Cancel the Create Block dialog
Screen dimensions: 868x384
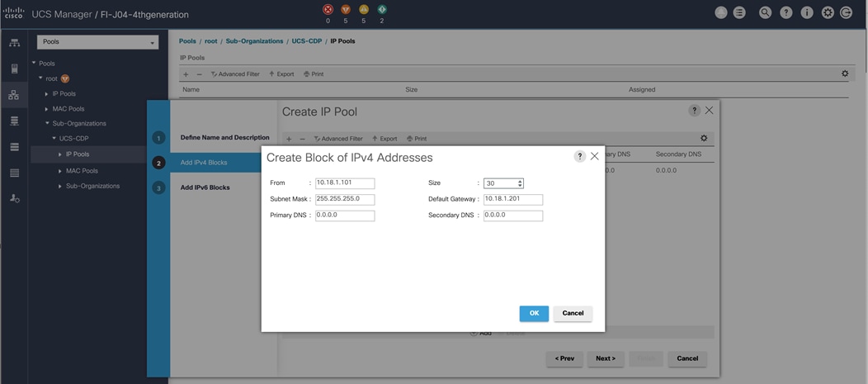(x=573, y=313)
